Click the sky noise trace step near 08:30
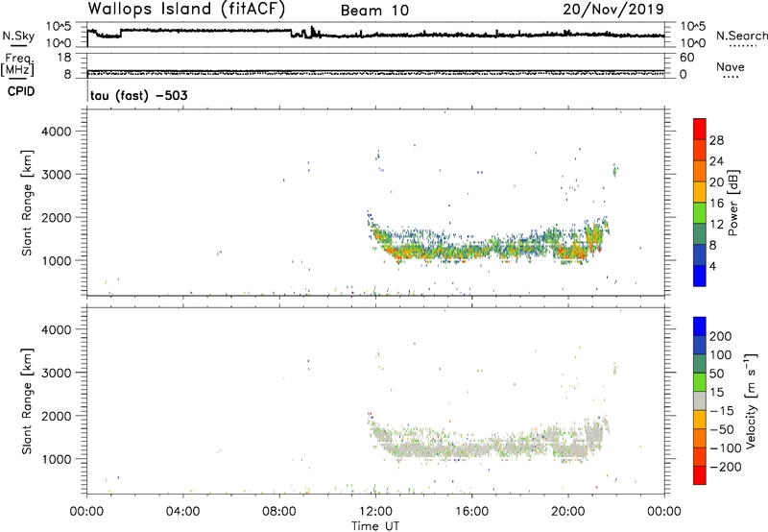Viewport: 768px width, 532px height. [x=292, y=34]
